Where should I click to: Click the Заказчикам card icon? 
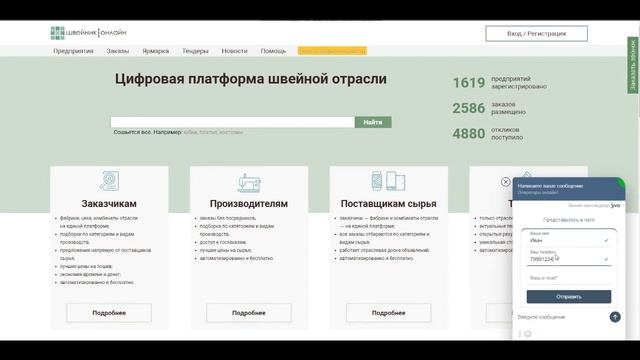coord(109,181)
